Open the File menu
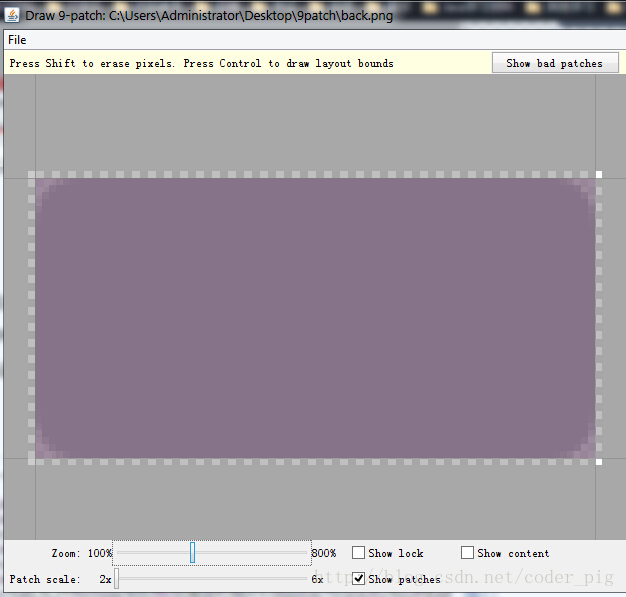The image size is (626, 597). (17, 40)
